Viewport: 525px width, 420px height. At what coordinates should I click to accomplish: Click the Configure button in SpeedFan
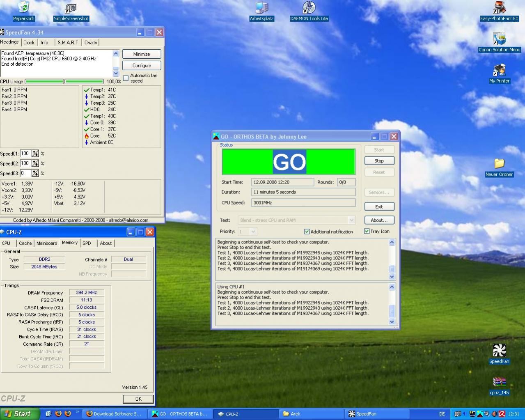click(x=142, y=66)
